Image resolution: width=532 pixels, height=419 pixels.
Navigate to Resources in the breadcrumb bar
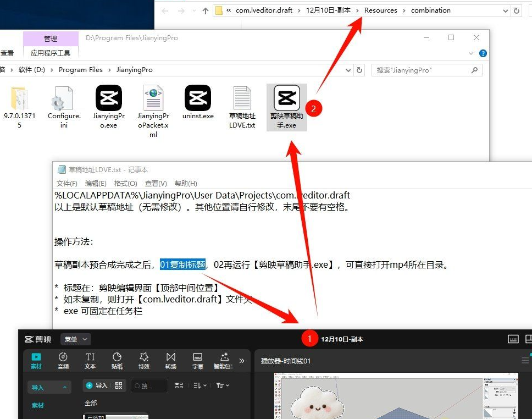coord(380,10)
